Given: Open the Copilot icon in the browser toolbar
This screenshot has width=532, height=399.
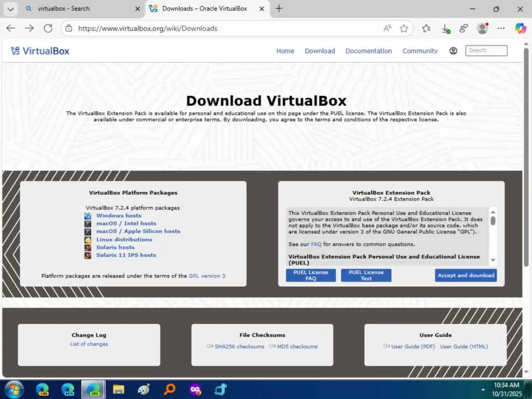Looking at the screenshot, I should tap(520, 28).
